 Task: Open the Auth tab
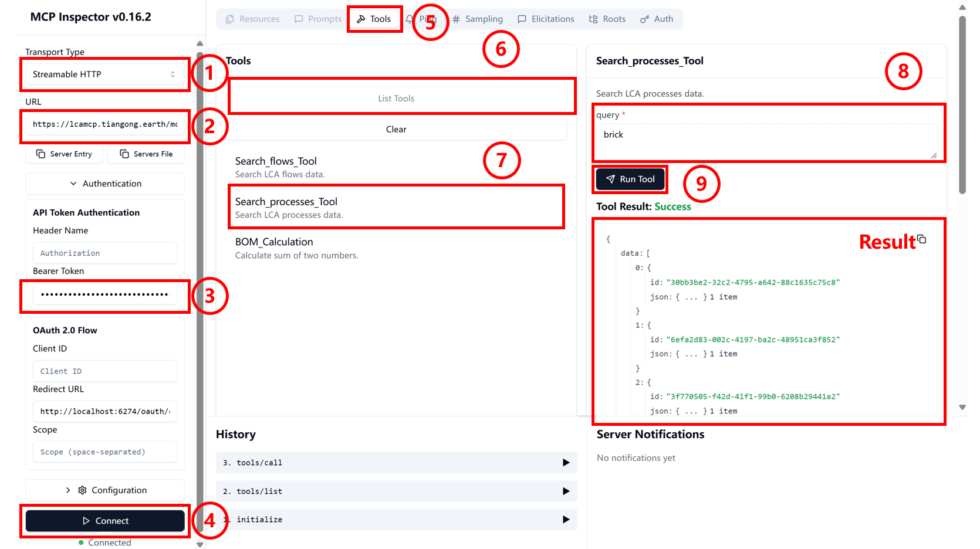(657, 19)
